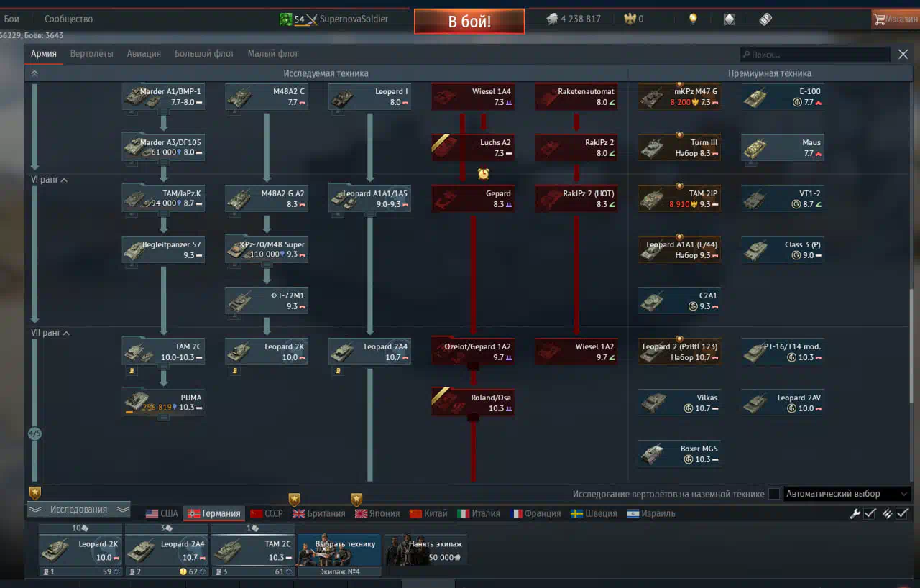Viewport: 920px width, 588px height.
Task: Switch to the Вертолёты tab
Action: click(x=91, y=54)
